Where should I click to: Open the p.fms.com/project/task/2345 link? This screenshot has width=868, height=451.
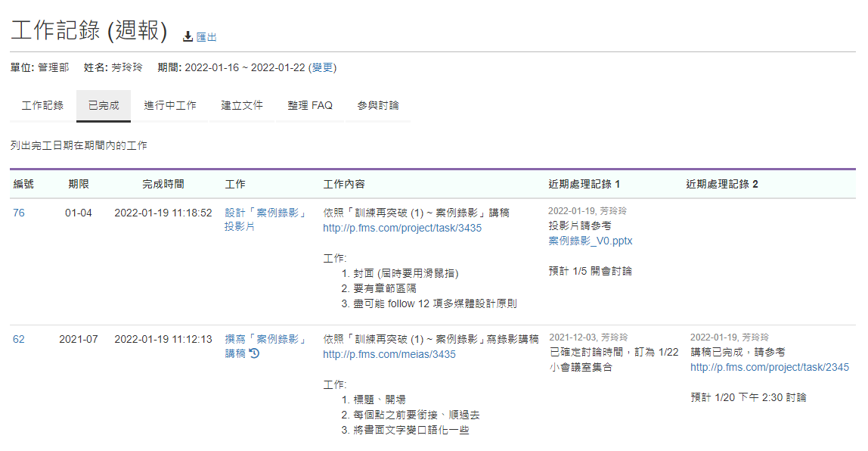click(770, 368)
